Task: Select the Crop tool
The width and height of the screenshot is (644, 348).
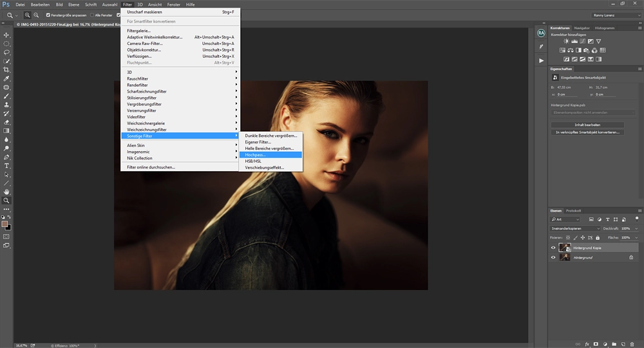Action: point(6,69)
